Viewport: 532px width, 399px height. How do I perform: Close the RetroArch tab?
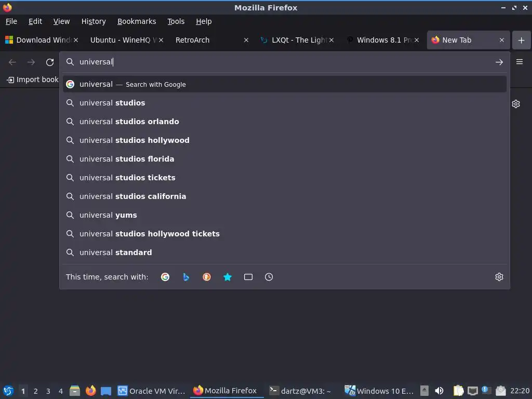tap(246, 40)
